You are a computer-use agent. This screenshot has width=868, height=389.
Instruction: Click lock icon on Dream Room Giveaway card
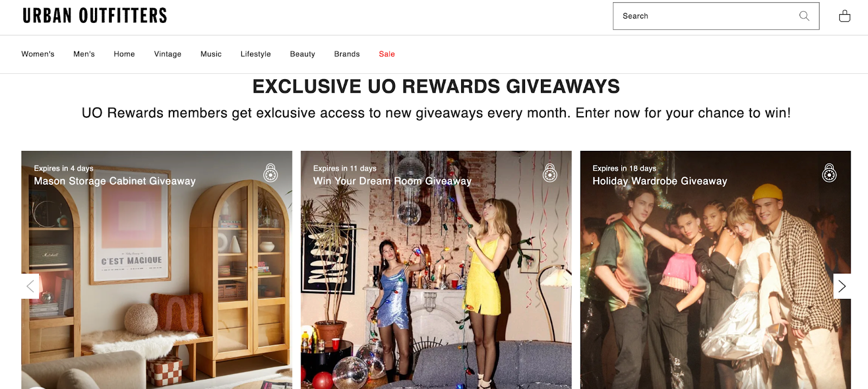click(550, 173)
